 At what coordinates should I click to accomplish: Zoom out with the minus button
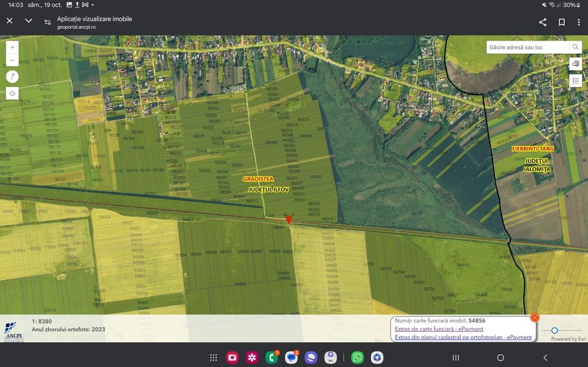(x=12, y=60)
